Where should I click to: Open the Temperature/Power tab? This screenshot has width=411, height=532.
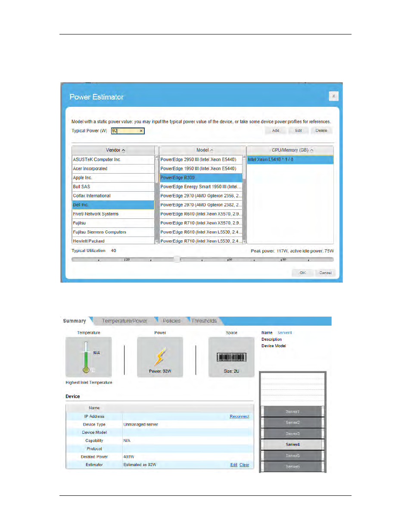point(125,321)
